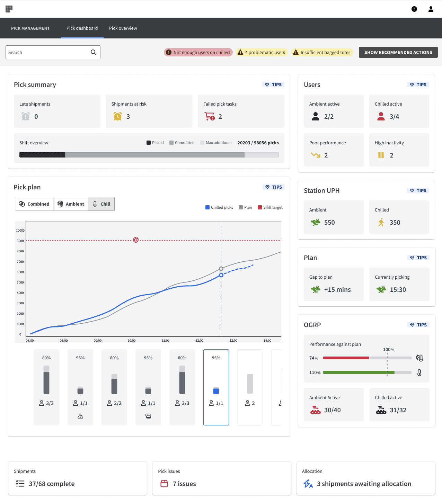442x504 pixels.
Task: Open the Users panel TIPS link
Action: click(x=418, y=84)
